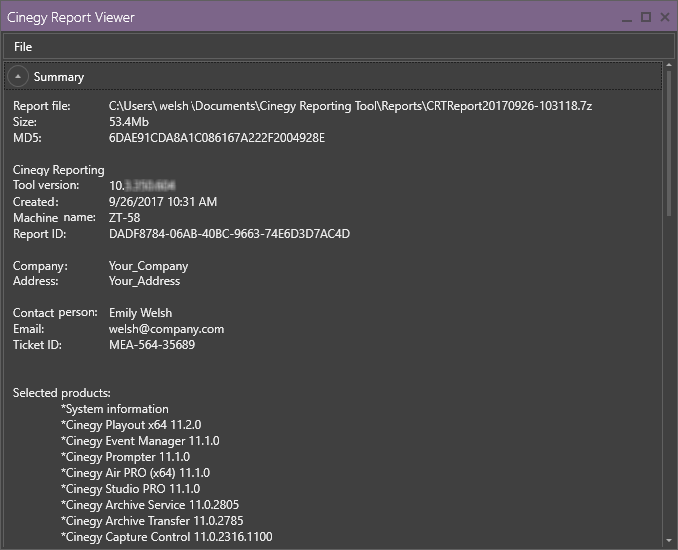Click the Cinegy Playout x64 11.2.0 entry

131,425
